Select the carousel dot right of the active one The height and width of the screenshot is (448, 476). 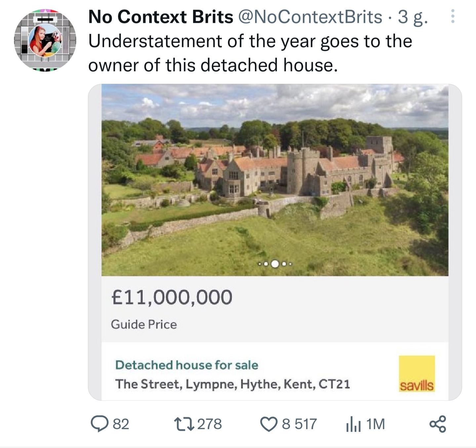tap(284, 264)
